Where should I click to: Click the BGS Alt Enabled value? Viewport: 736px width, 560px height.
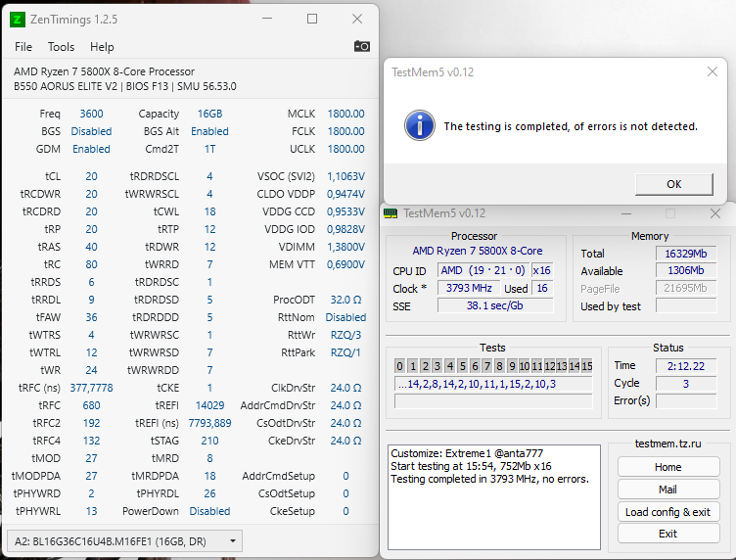tap(209, 131)
